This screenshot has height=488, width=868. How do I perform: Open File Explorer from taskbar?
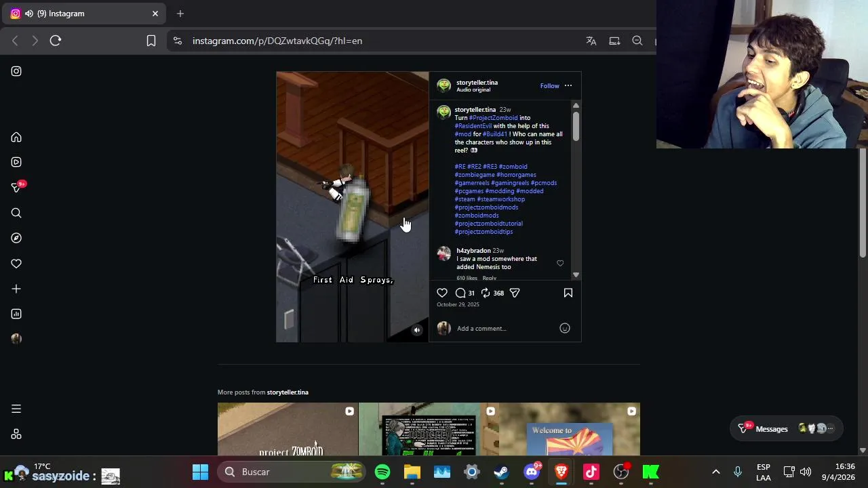click(x=412, y=472)
